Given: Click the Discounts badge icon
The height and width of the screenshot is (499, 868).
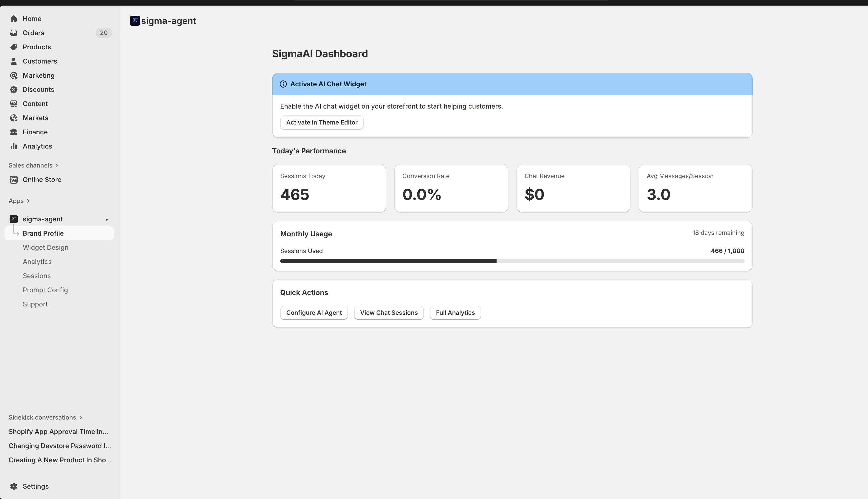Looking at the screenshot, I should (x=14, y=89).
